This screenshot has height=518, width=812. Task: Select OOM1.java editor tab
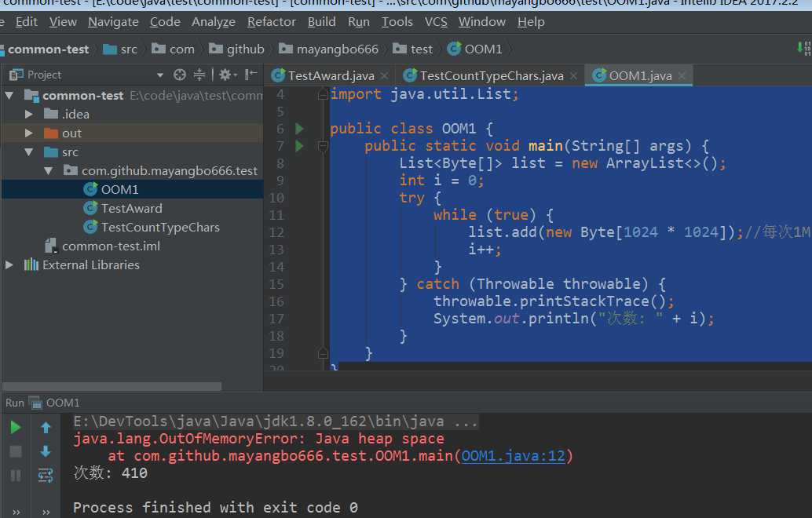click(640, 75)
